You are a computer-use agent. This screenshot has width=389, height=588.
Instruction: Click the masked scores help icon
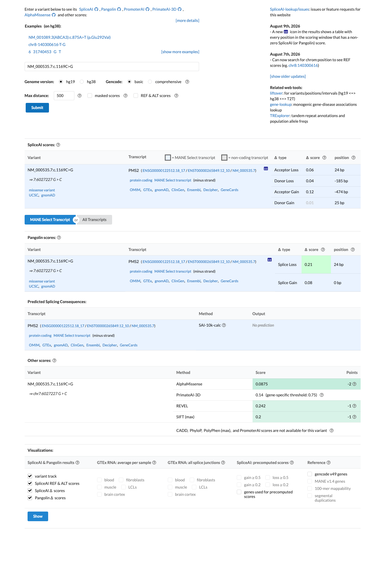pos(125,96)
